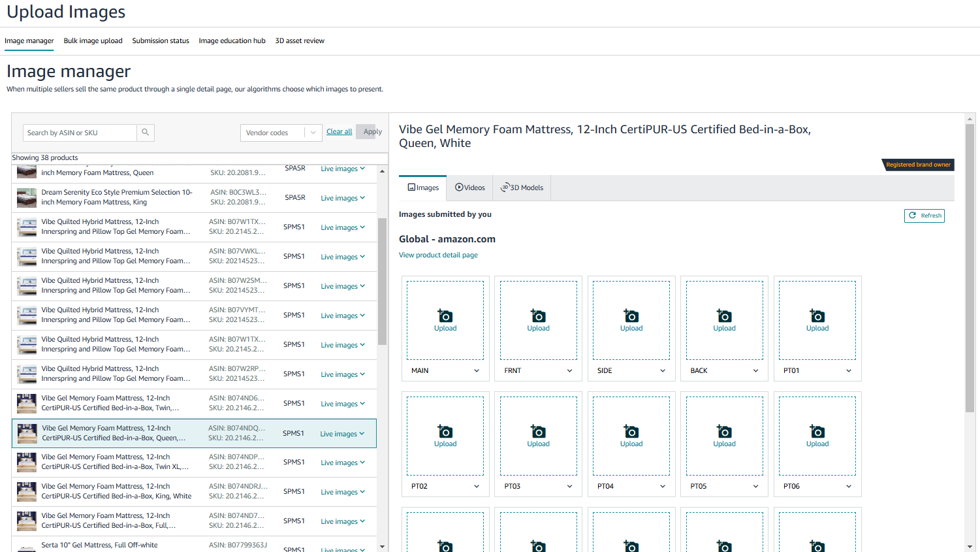
Task: Open Image education hub tab
Action: coord(232,41)
